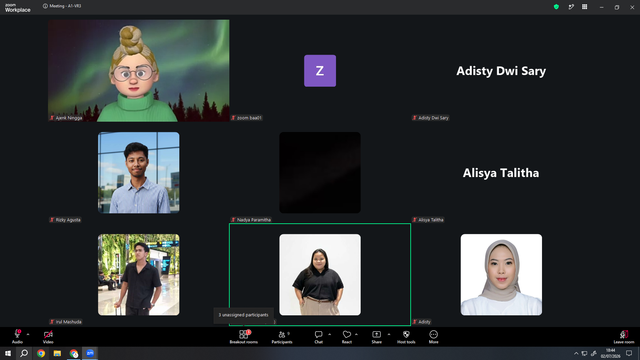Open Google Chrome from the taskbar
The image size is (640, 360).
[41, 353]
